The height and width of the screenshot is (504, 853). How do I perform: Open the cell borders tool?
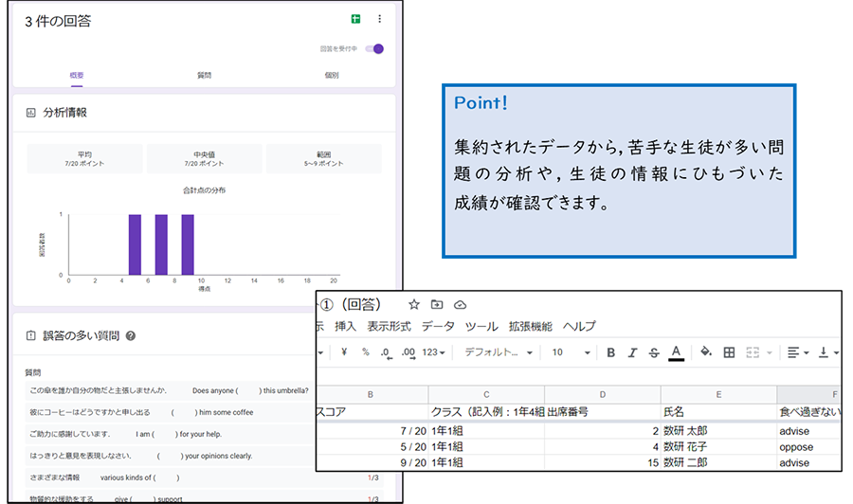[x=729, y=352]
